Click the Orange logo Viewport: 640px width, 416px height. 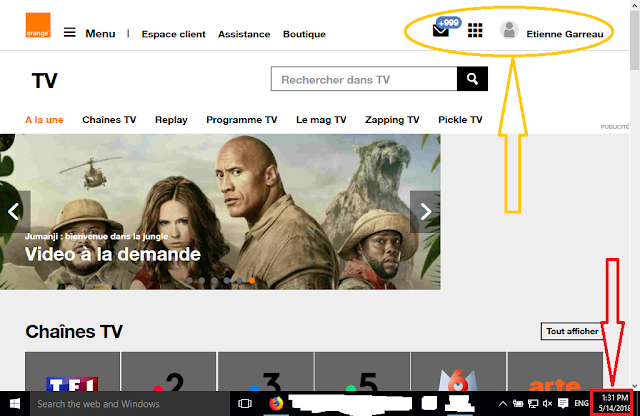(38, 25)
